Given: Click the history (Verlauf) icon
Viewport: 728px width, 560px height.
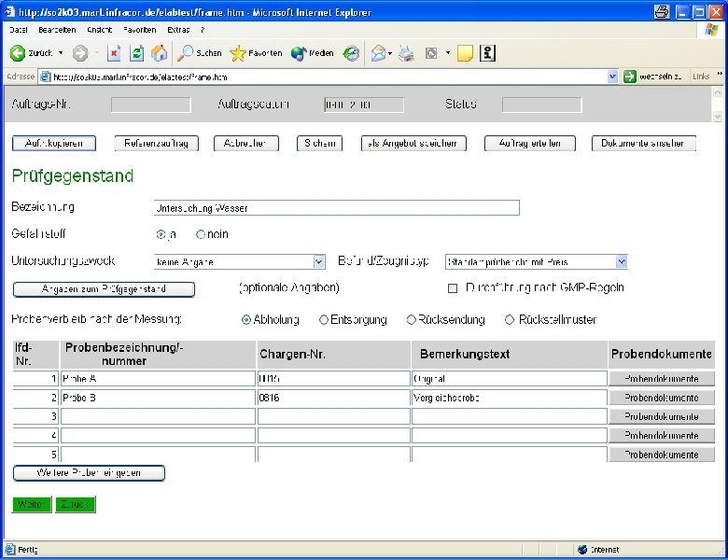Looking at the screenshot, I should click(352, 53).
